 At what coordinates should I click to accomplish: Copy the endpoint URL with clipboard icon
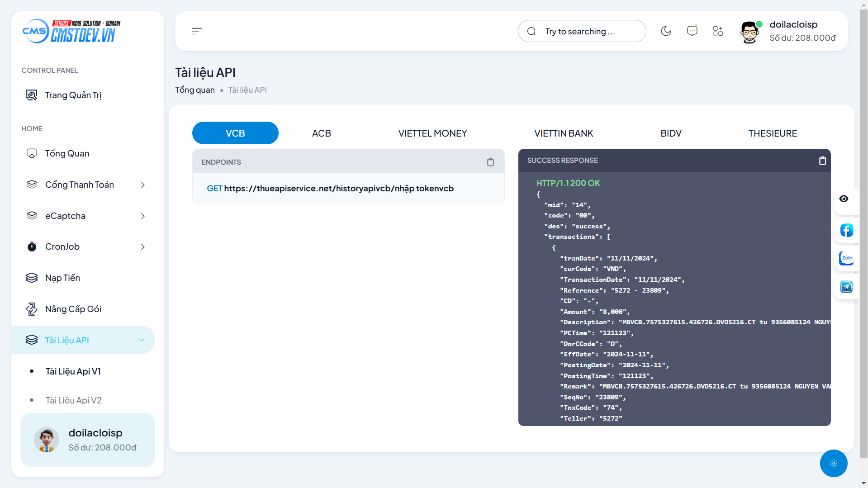tap(490, 162)
